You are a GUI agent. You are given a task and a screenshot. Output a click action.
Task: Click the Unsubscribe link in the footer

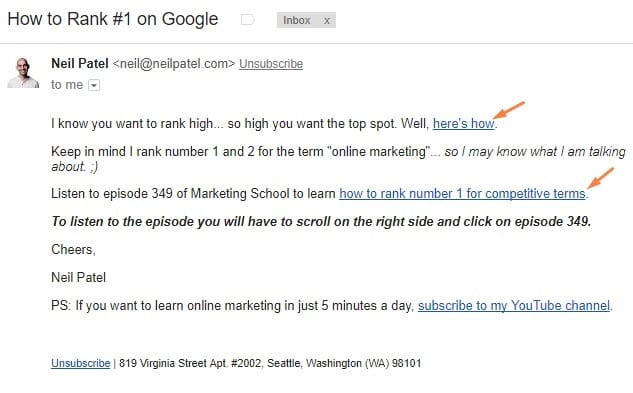[x=81, y=363]
